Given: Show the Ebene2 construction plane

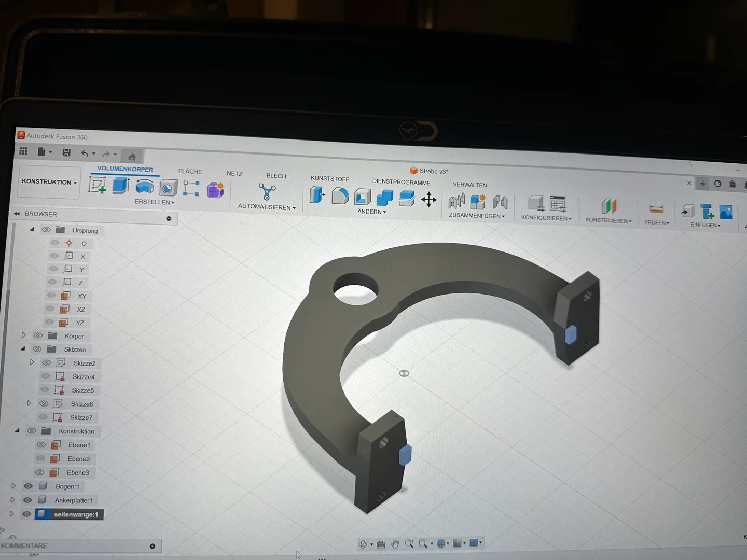Looking at the screenshot, I should click(40, 458).
